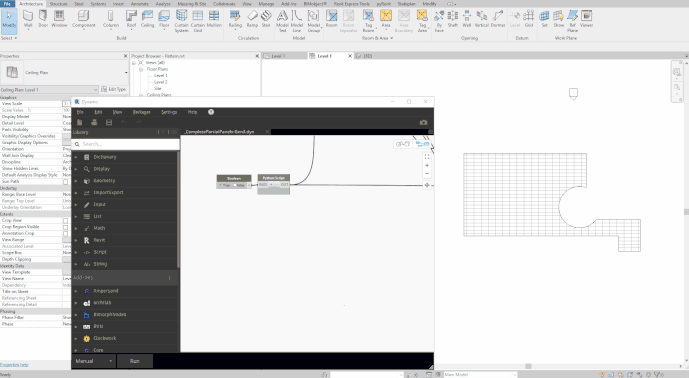Screen dimensions: 689x378
Task: Click Dynamo zoom in button
Action: [x=427, y=165]
